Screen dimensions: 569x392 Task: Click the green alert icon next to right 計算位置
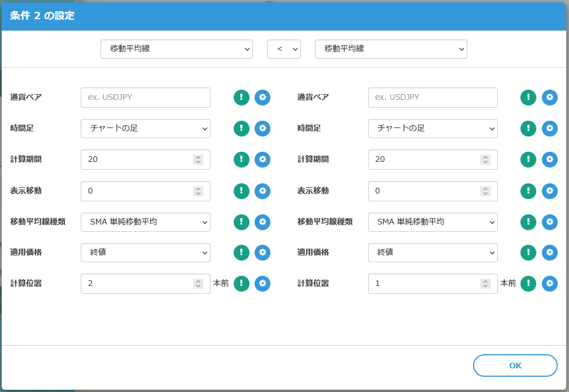coord(528,284)
